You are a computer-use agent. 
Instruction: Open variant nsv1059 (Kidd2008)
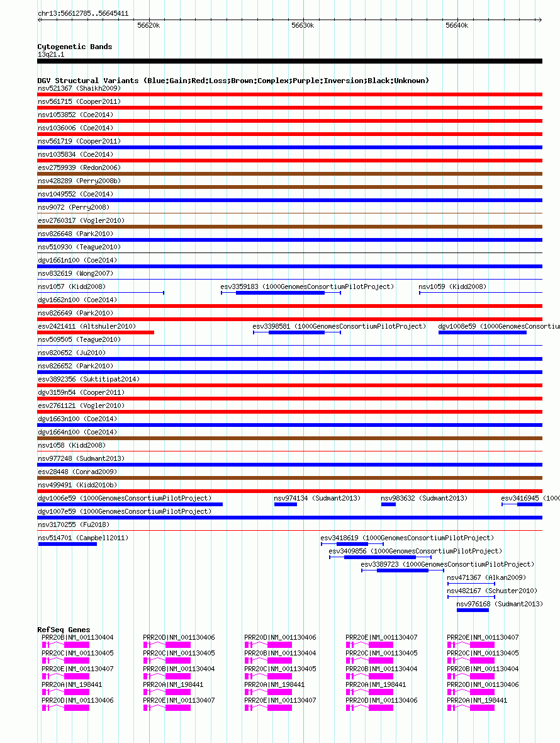452,286
